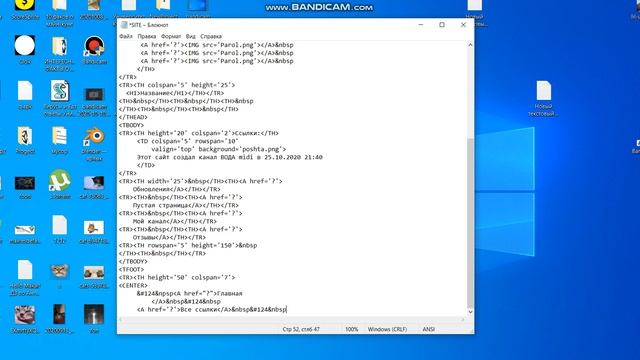Click the ANSI encoding status bar entry
Screen dimensions: 640x360
428,329
